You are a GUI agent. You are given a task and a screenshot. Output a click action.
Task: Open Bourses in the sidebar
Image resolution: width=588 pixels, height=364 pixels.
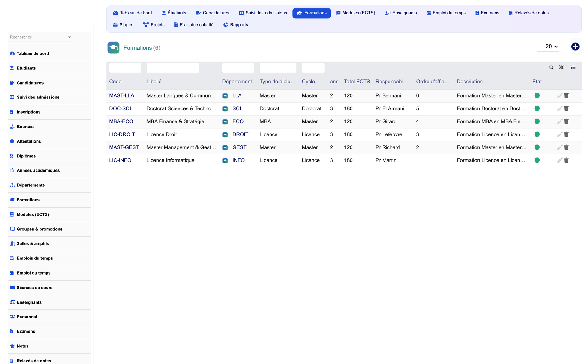[x=49, y=127]
